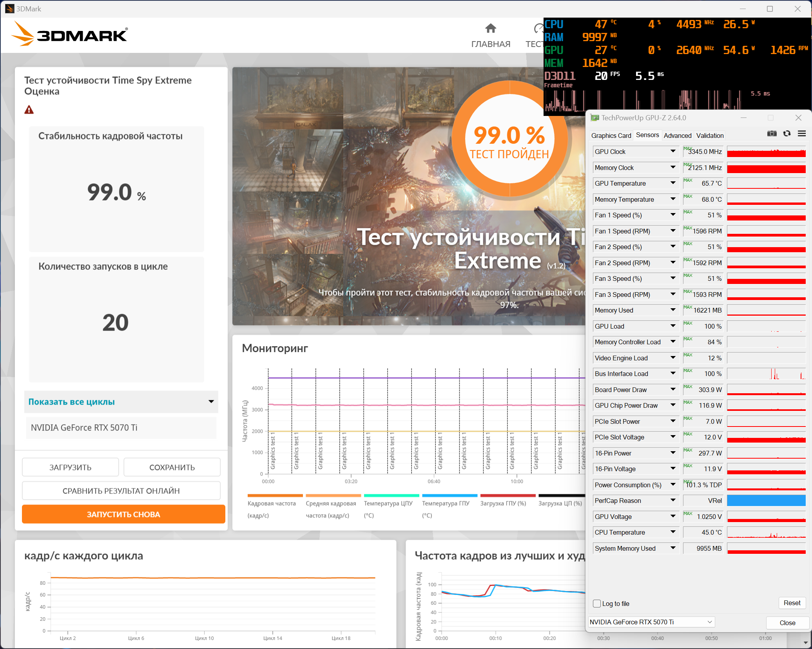Open PerfCap Reason sensor dropdown arrow
Viewport: 812px width, 649px height.
pyautogui.click(x=673, y=501)
